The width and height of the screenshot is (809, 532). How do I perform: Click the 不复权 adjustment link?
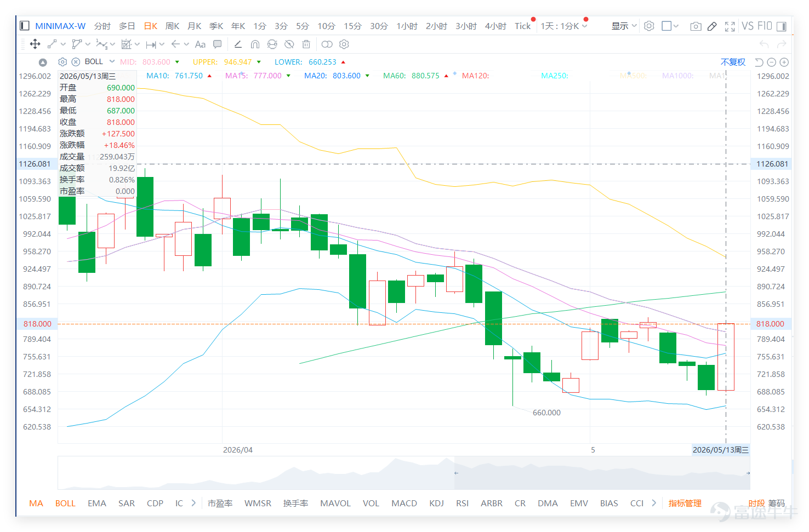[733, 62]
